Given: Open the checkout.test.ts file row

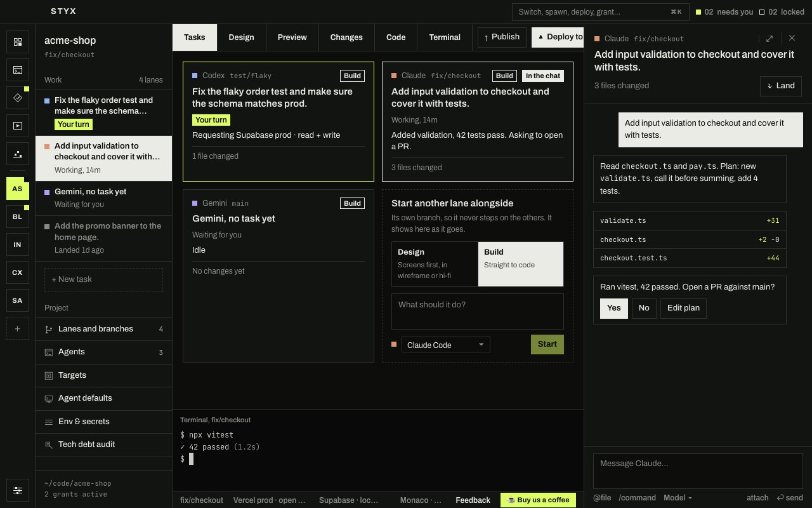Looking at the screenshot, I should [x=690, y=258].
